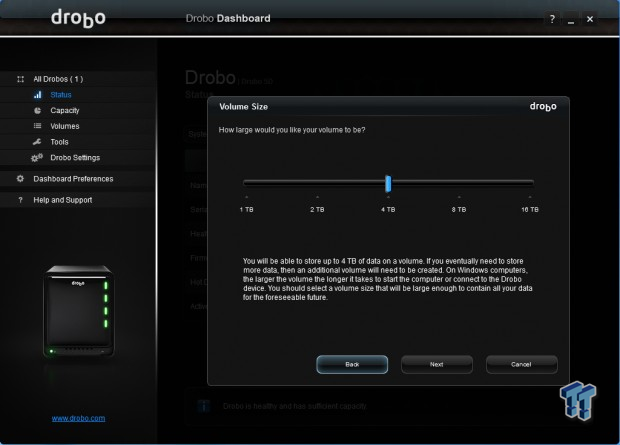Open Dashboard Preferences
620x445 pixels.
73,179
